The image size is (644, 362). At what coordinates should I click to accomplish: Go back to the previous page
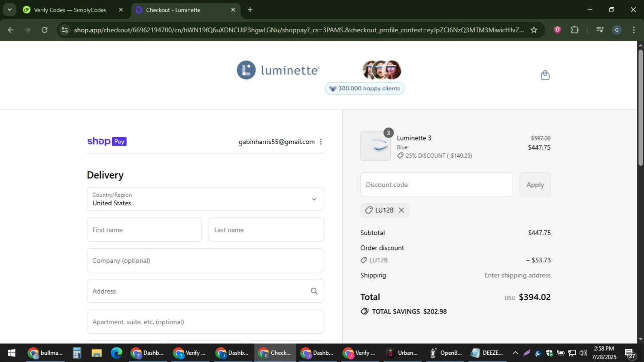point(11,30)
